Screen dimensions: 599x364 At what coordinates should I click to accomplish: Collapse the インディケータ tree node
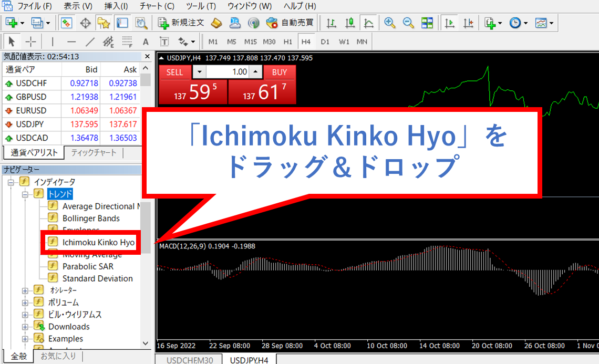coord(11,182)
